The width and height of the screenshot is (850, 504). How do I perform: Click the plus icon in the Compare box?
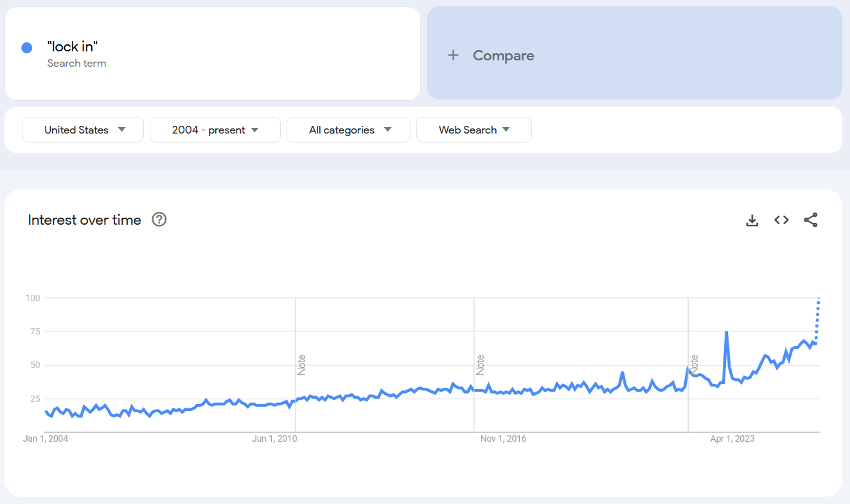[453, 55]
